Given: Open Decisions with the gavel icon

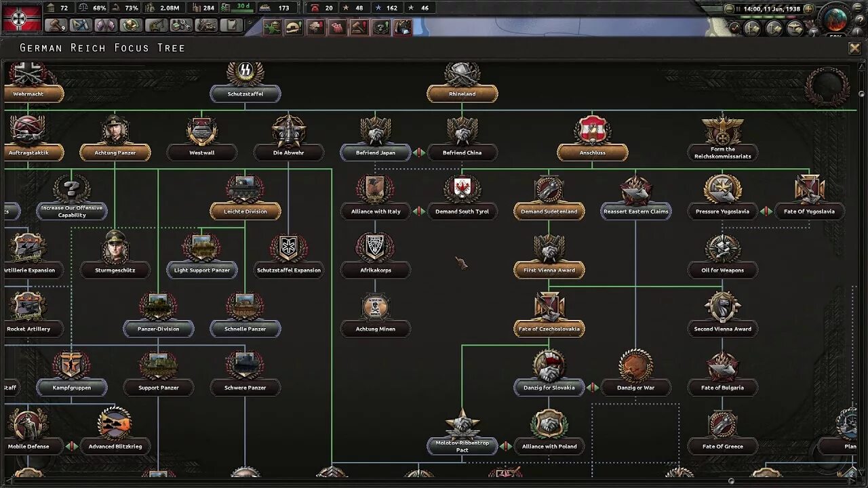Looking at the screenshot, I should point(56,25).
